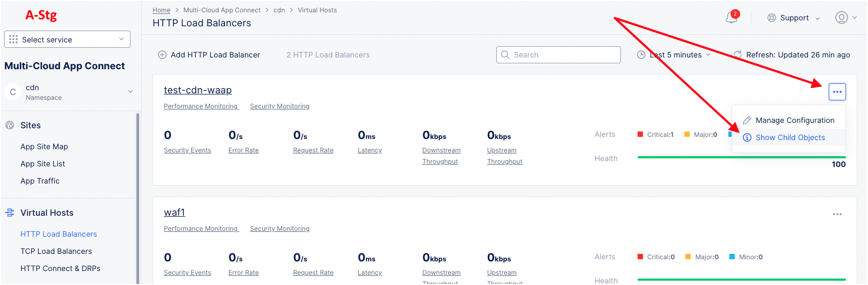Click Downstream Throughput under test-cdn-waap

(x=441, y=156)
